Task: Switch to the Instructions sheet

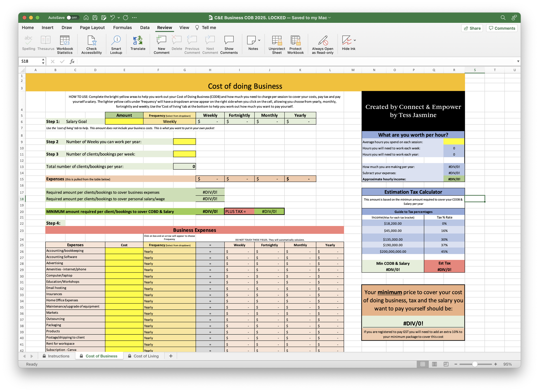Action: [x=56, y=356]
